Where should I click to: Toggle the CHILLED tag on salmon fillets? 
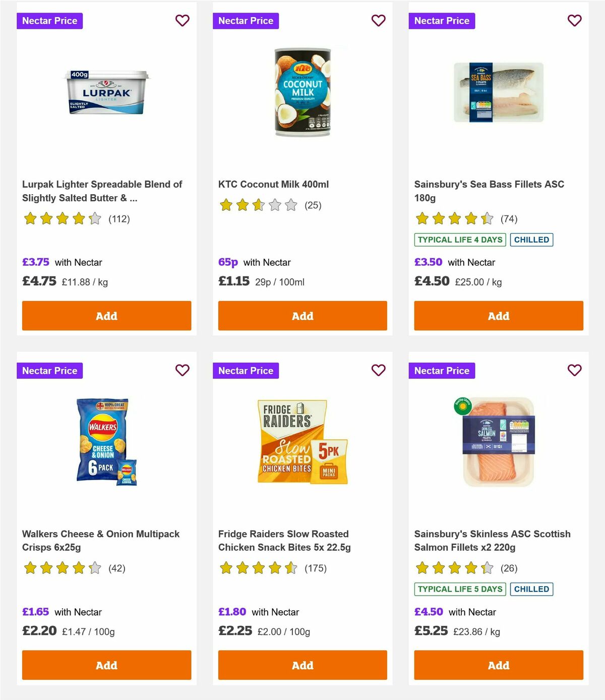531,589
